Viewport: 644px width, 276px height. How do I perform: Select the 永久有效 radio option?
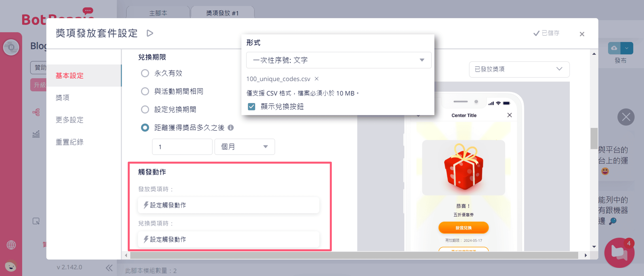pos(145,73)
